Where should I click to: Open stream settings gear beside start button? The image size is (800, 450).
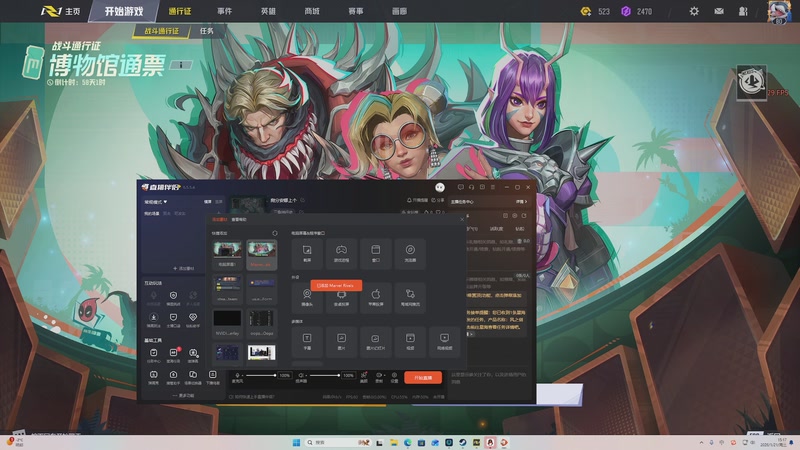pyautogui.click(x=394, y=377)
